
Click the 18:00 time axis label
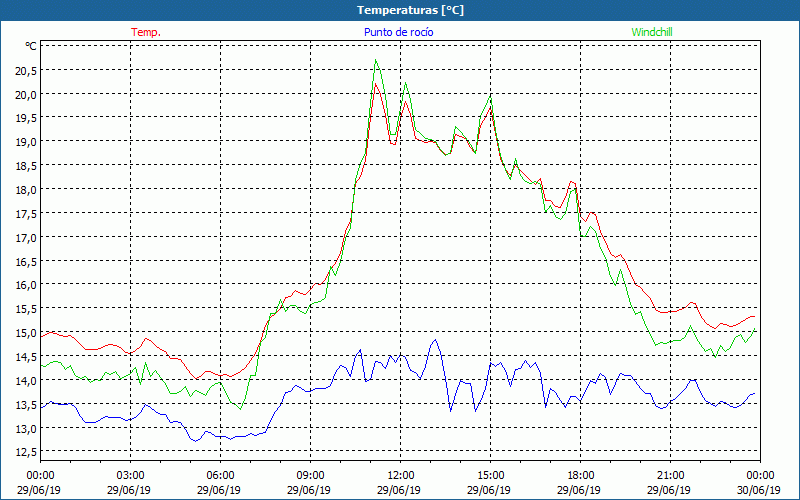[581, 476]
